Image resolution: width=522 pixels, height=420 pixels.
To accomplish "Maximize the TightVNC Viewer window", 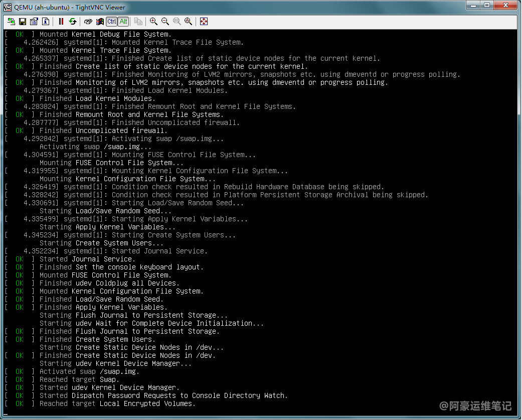I will [x=486, y=6].
